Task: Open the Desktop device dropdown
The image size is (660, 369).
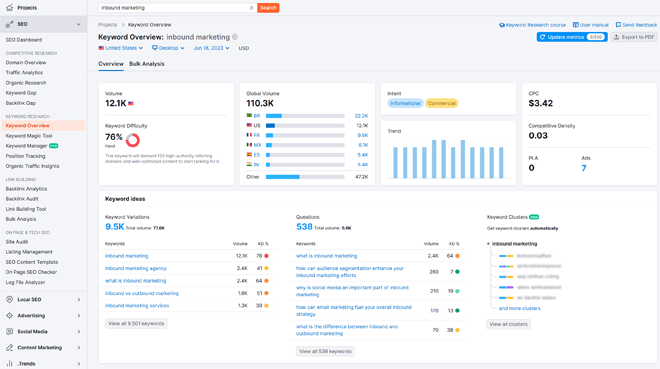Action: (x=168, y=48)
